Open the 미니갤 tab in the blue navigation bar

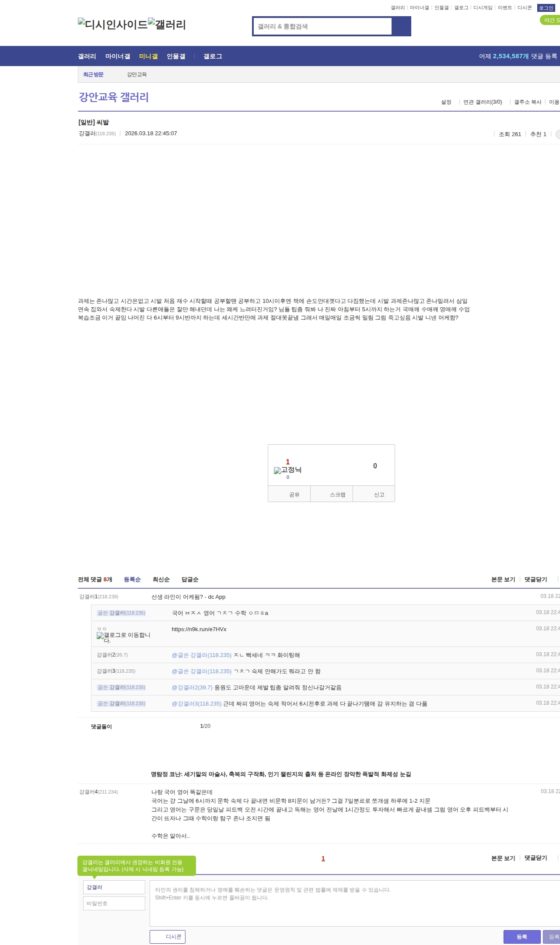pyautogui.click(x=148, y=56)
